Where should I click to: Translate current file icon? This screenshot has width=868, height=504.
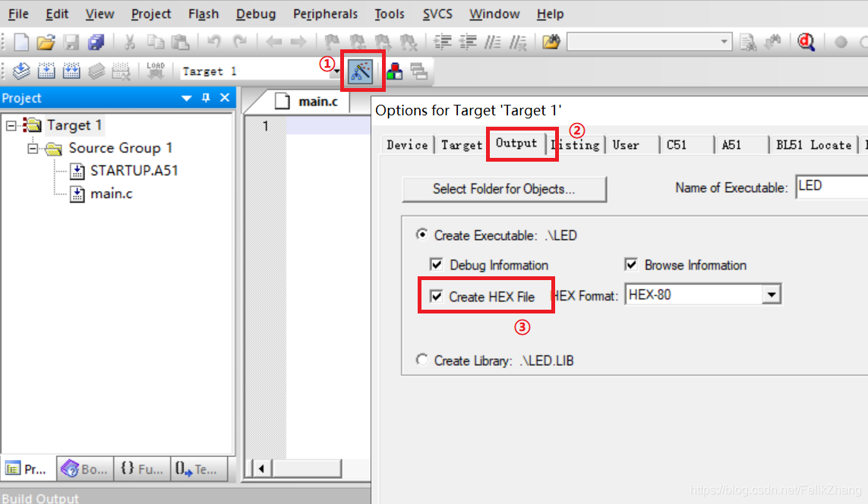(21, 71)
